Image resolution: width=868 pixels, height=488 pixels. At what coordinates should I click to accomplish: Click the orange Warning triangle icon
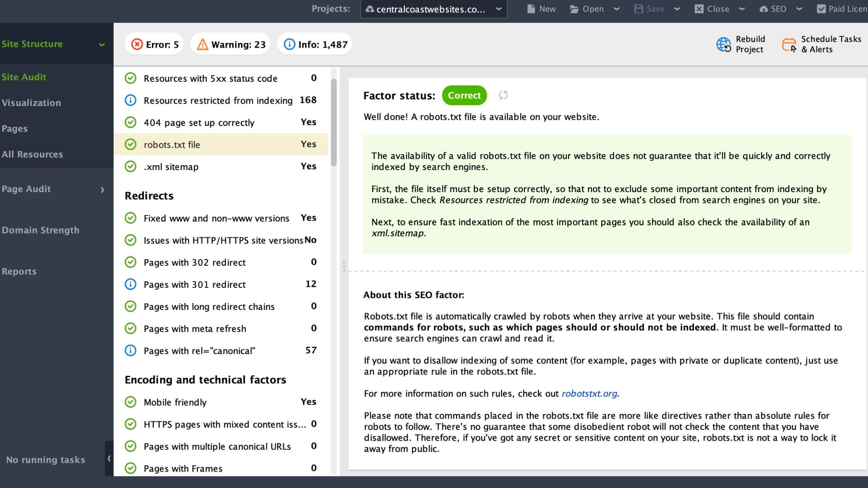(202, 45)
